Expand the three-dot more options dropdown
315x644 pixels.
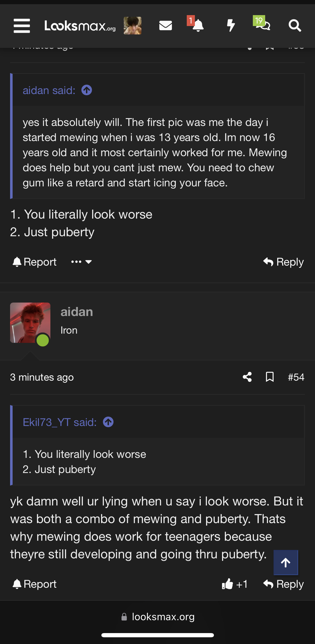pos(81,262)
